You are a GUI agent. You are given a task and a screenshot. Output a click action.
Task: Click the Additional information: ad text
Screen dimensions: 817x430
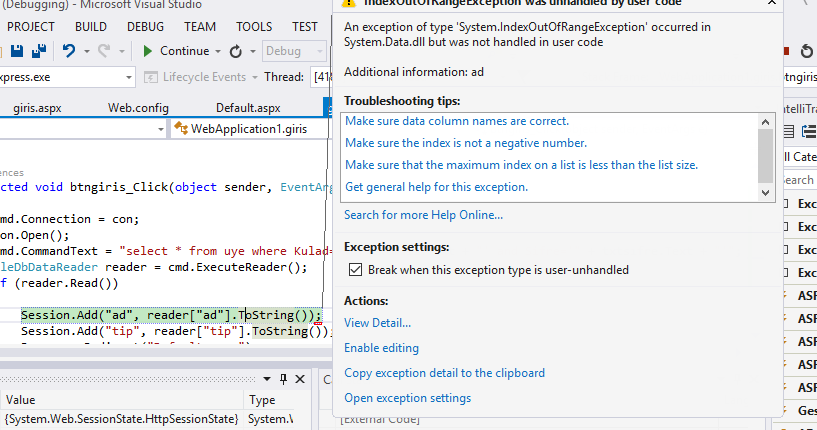(414, 72)
